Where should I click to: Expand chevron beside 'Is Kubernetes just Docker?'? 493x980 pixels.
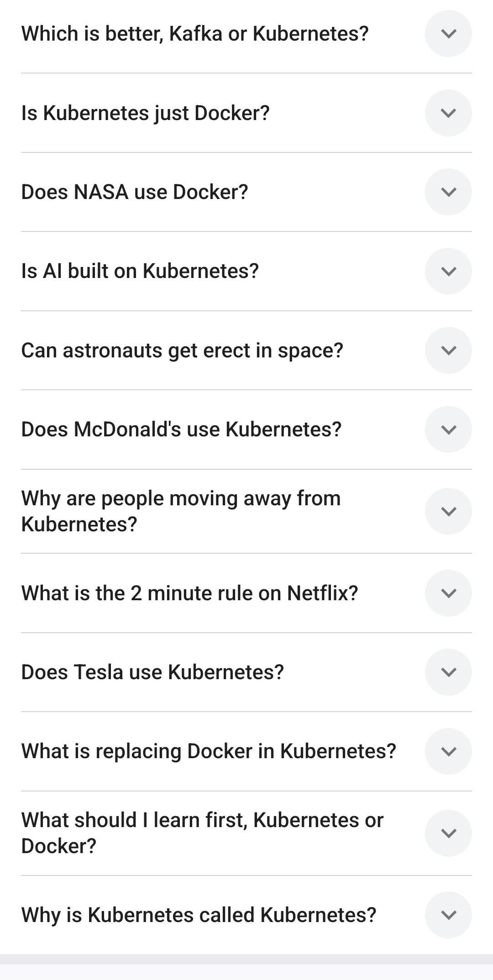click(x=448, y=113)
